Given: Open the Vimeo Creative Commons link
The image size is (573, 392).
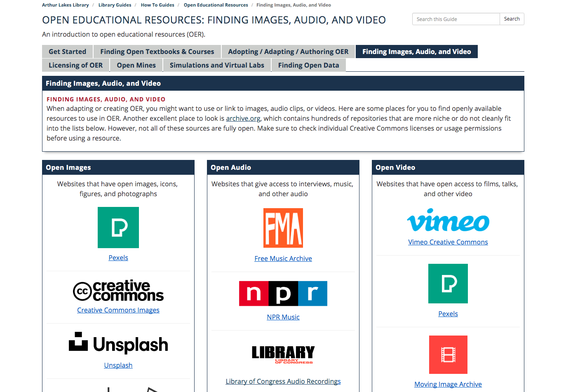Looking at the screenshot, I should point(448,242).
